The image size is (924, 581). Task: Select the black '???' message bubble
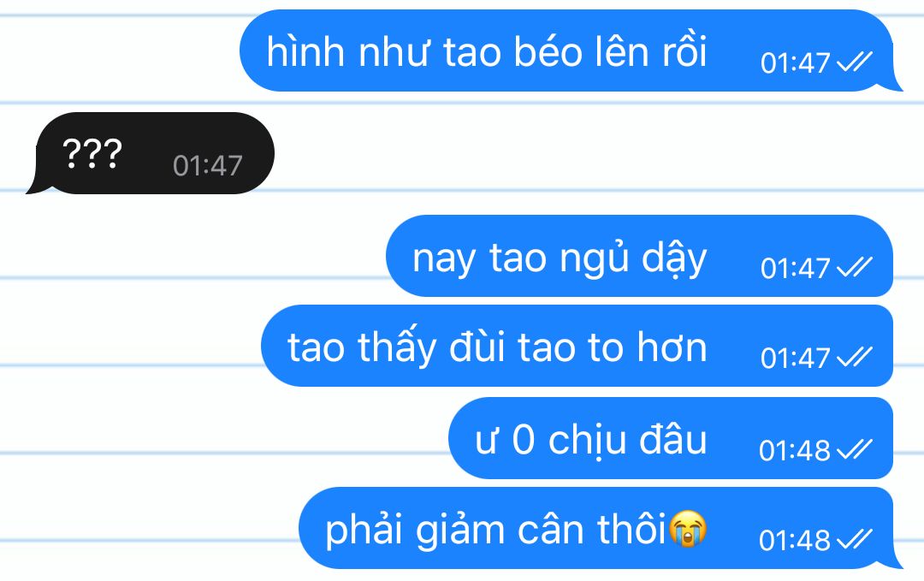click(x=151, y=153)
